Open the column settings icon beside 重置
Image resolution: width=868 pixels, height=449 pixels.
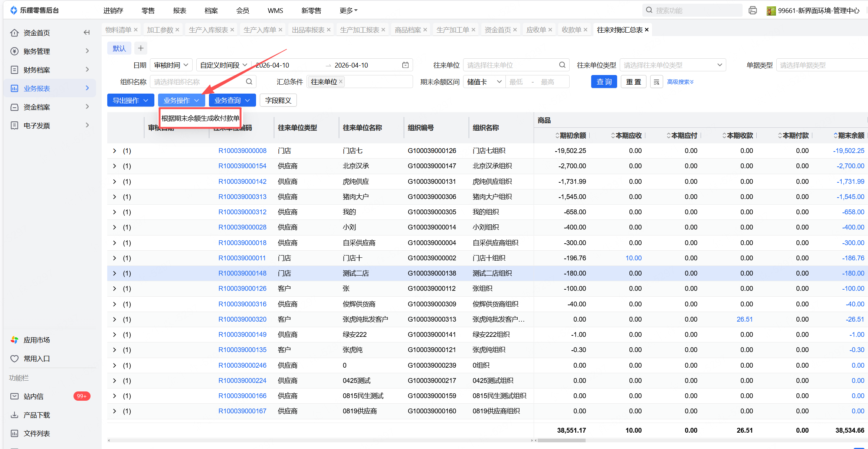[x=656, y=82]
